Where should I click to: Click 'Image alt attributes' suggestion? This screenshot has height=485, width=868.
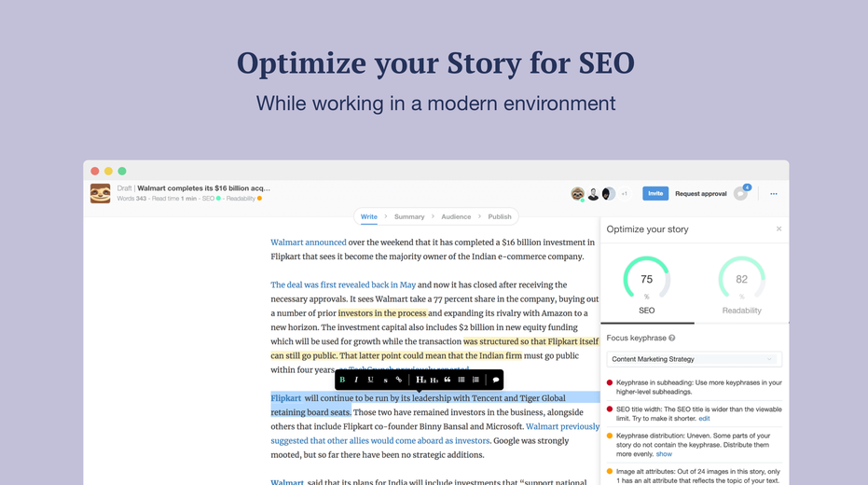pyautogui.click(x=695, y=477)
